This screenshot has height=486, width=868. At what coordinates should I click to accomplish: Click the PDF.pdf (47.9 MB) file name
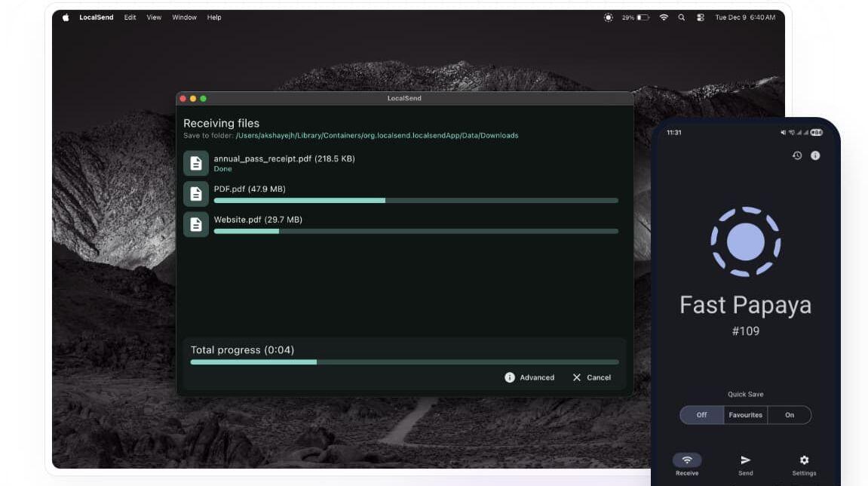click(x=250, y=189)
